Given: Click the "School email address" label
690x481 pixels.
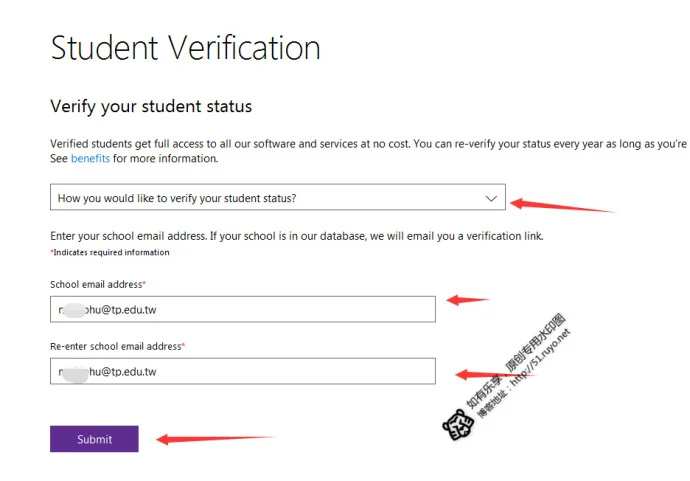Looking at the screenshot, I should [x=97, y=285].
